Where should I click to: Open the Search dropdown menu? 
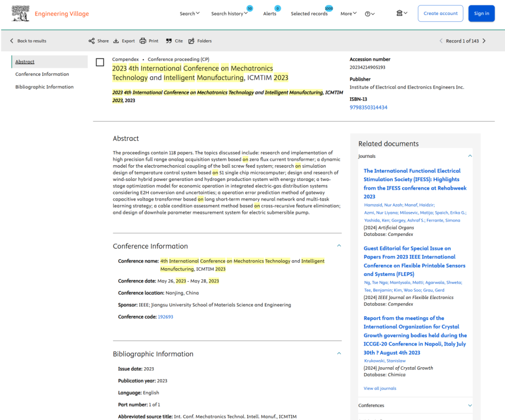click(x=190, y=14)
